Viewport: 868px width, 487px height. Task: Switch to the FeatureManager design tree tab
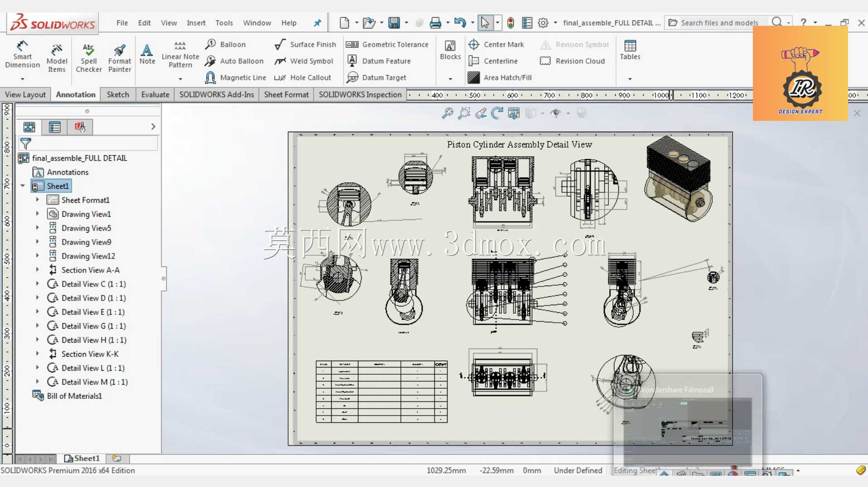[29, 127]
